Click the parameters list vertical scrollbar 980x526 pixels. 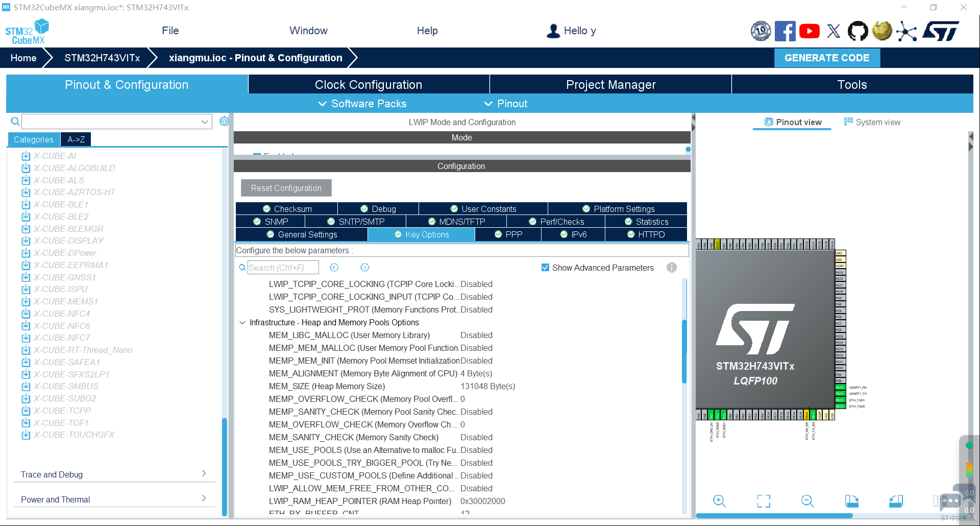coord(684,351)
